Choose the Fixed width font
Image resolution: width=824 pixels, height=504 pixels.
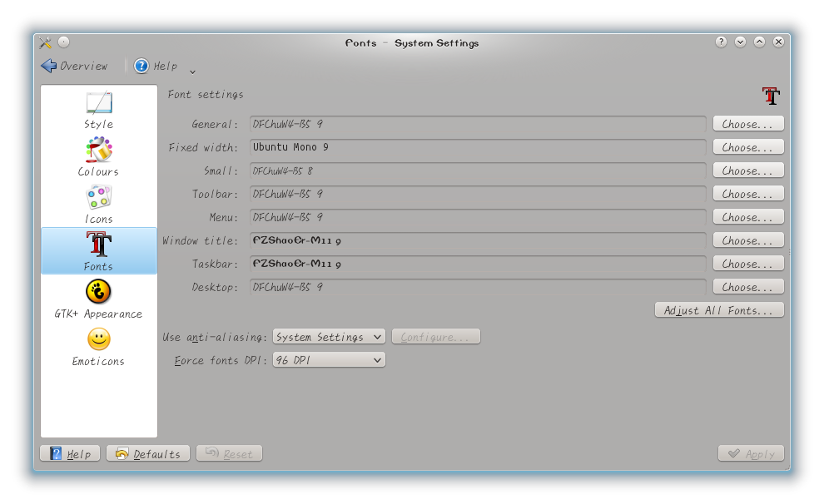[x=748, y=147]
